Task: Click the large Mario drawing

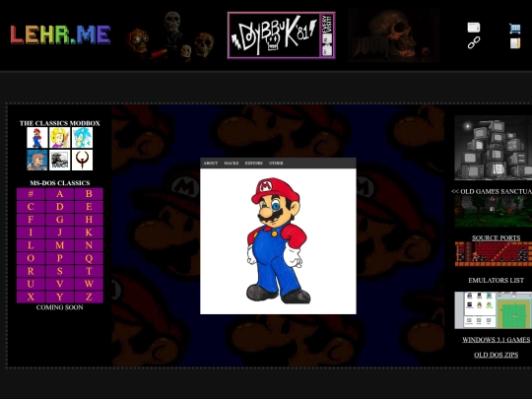Action: coord(278,241)
